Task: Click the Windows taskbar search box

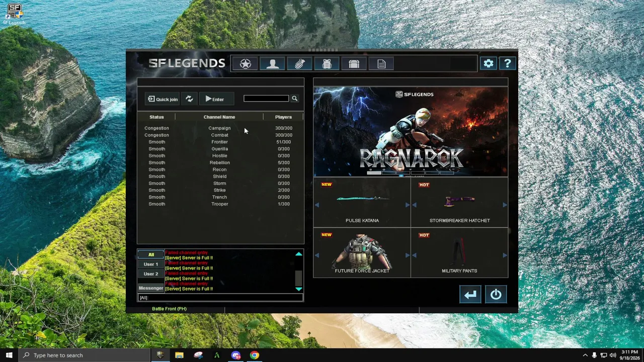Action: coord(85,355)
